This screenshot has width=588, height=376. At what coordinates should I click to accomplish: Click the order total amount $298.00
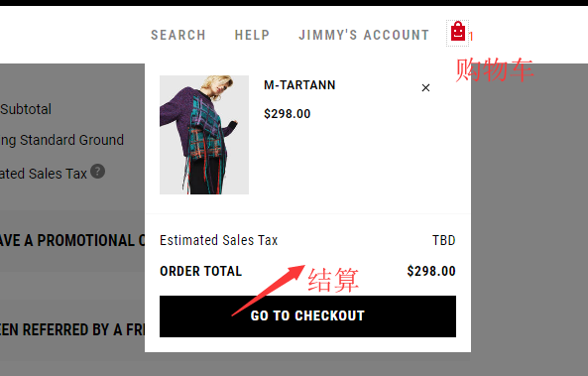(431, 271)
